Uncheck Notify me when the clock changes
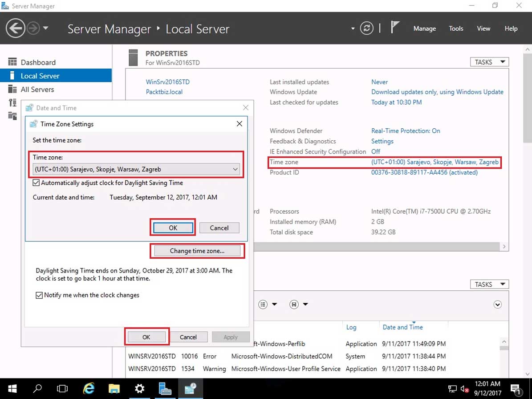 [x=39, y=295]
